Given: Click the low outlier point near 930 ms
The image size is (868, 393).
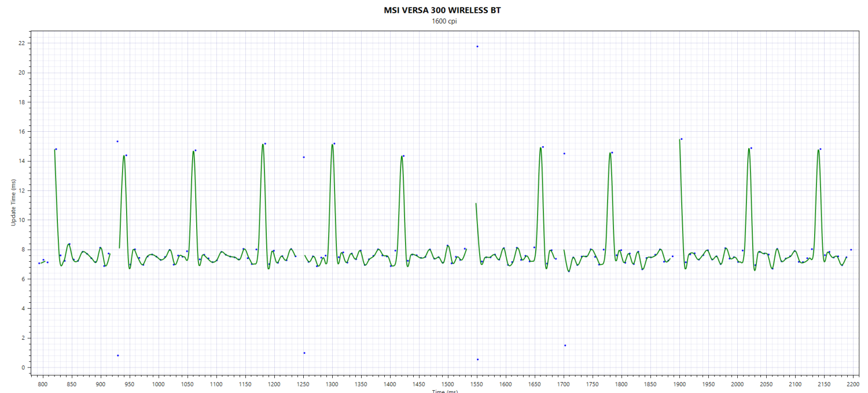Looking at the screenshot, I should 118,355.
